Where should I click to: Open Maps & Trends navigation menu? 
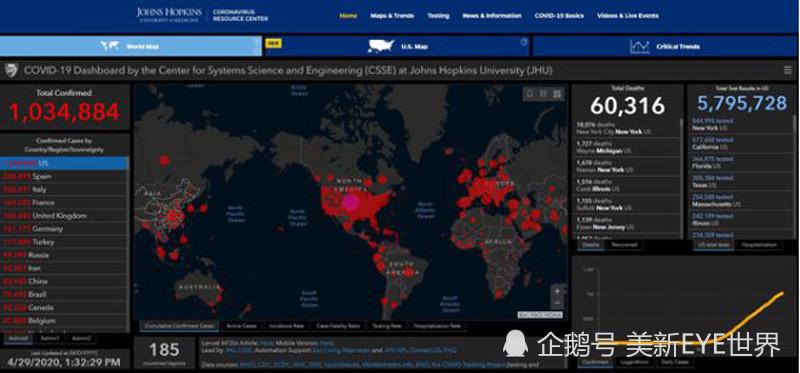[x=392, y=16]
